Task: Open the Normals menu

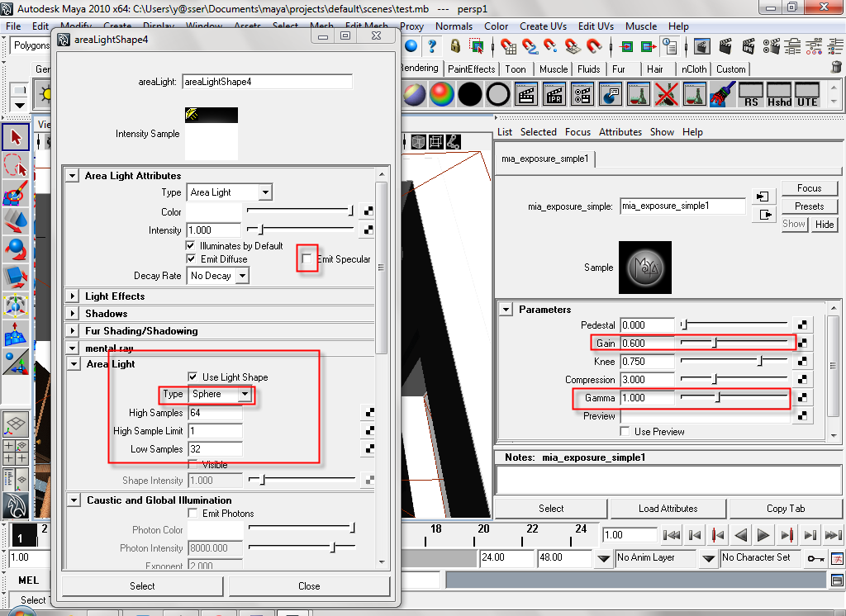Action: 454,26
